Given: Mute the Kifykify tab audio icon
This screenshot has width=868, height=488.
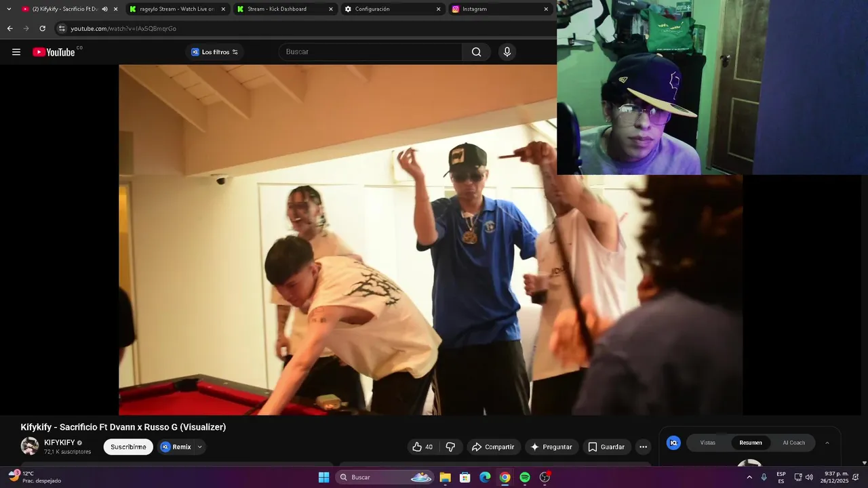Looking at the screenshot, I should pos(104,9).
